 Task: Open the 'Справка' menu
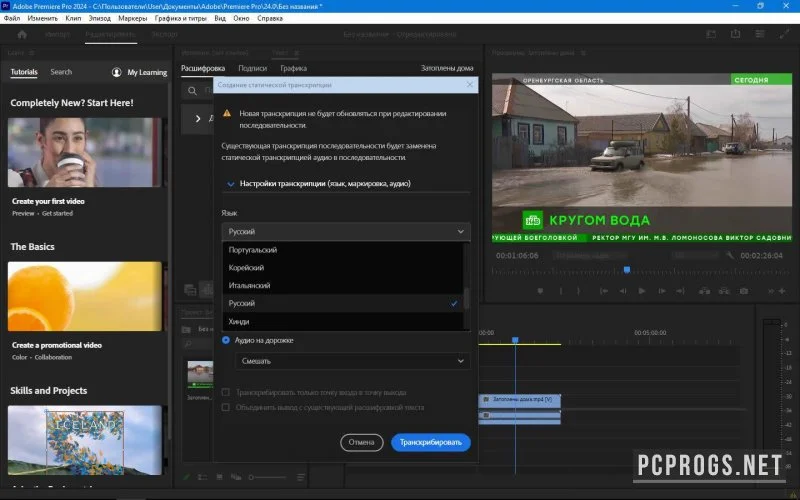(270, 18)
